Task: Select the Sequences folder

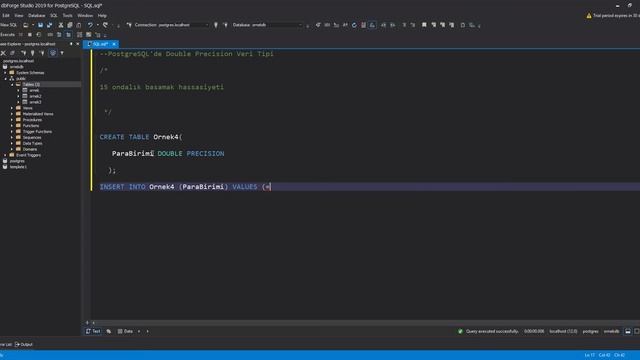Action: pyautogui.click(x=32, y=138)
